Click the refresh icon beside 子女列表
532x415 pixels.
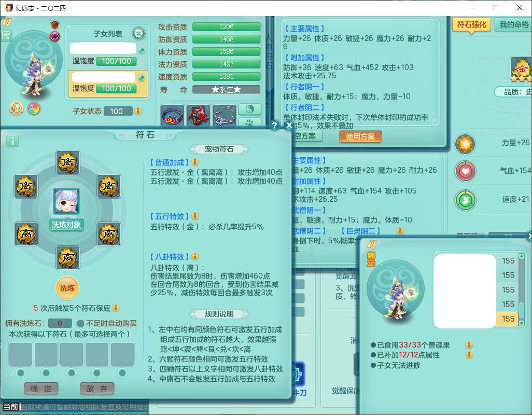tap(138, 34)
